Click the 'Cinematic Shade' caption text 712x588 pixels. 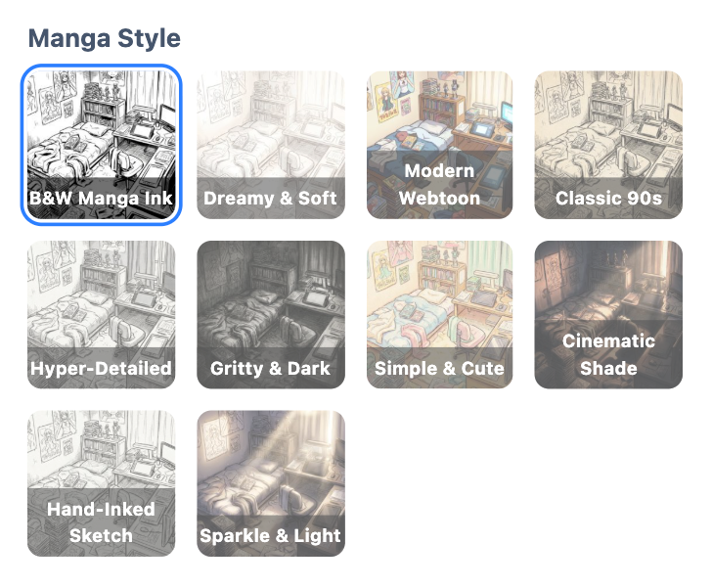pyautogui.click(x=608, y=354)
